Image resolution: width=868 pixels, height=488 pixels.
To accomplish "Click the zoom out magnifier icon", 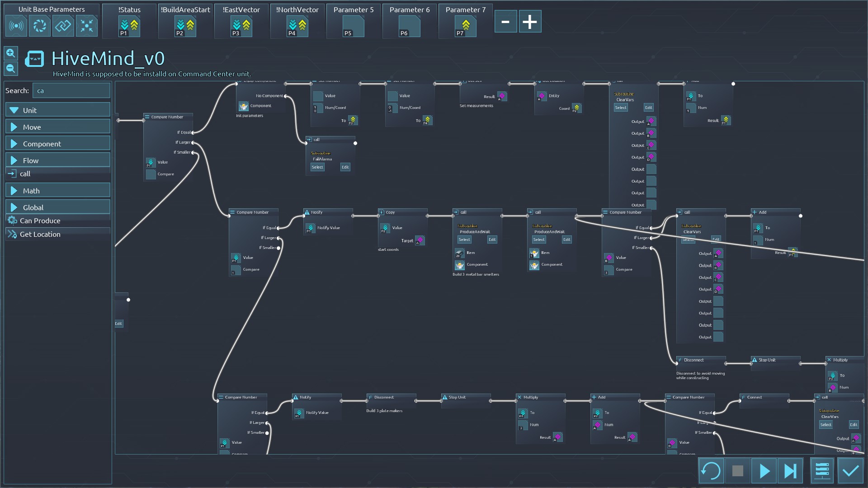I will coord(10,69).
